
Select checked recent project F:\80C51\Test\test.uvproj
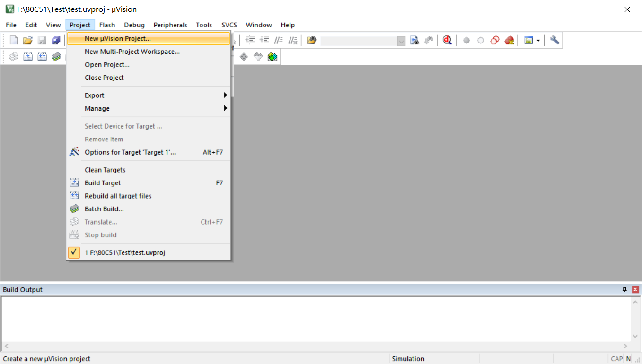pyautogui.click(x=125, y=252)
